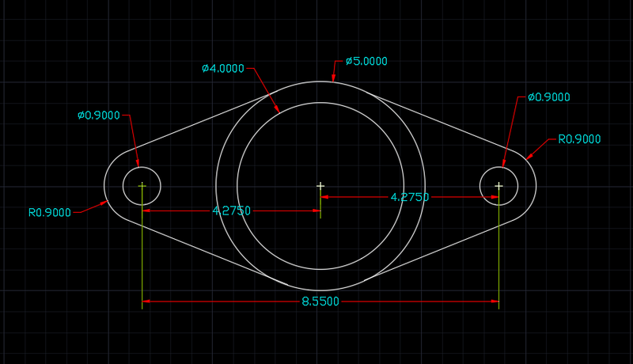633x364 pixels.
Task: Click the center mark of the left small hole
Action: tap(142, 186)
